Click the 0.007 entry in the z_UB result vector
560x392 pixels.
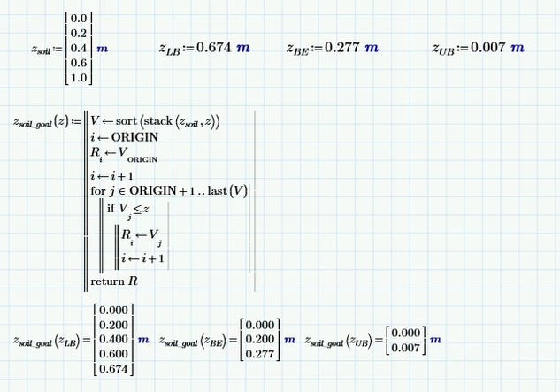(406, 348)
